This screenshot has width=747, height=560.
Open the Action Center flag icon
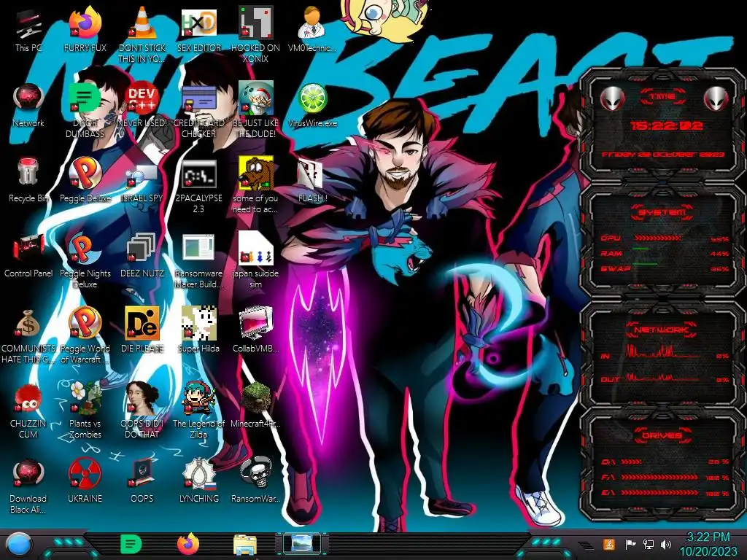point(630,544)
